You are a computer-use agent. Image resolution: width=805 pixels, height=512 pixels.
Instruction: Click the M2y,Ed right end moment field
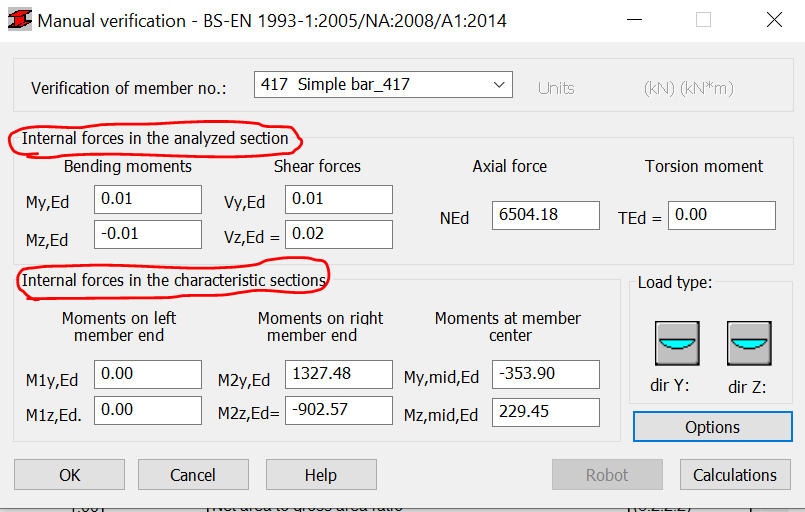point(338,375)
